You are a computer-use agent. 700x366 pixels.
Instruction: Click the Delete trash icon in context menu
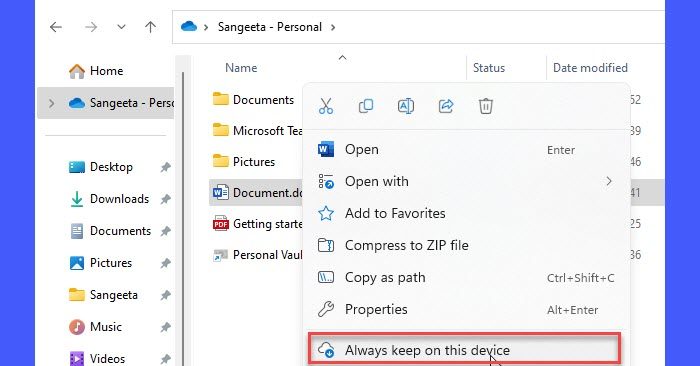click(486, 106)
